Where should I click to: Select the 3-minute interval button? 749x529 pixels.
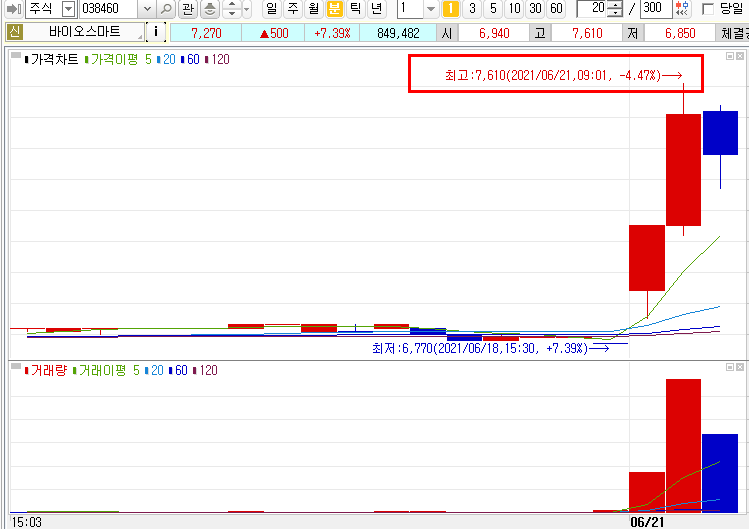tap(472, 9)
